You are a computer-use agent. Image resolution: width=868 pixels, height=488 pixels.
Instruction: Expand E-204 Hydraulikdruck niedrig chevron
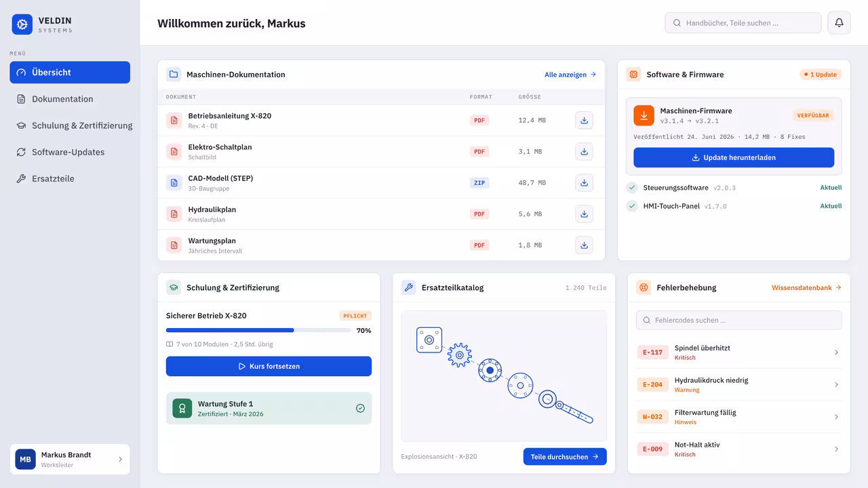pyautogui.click(x=836, y=384)
